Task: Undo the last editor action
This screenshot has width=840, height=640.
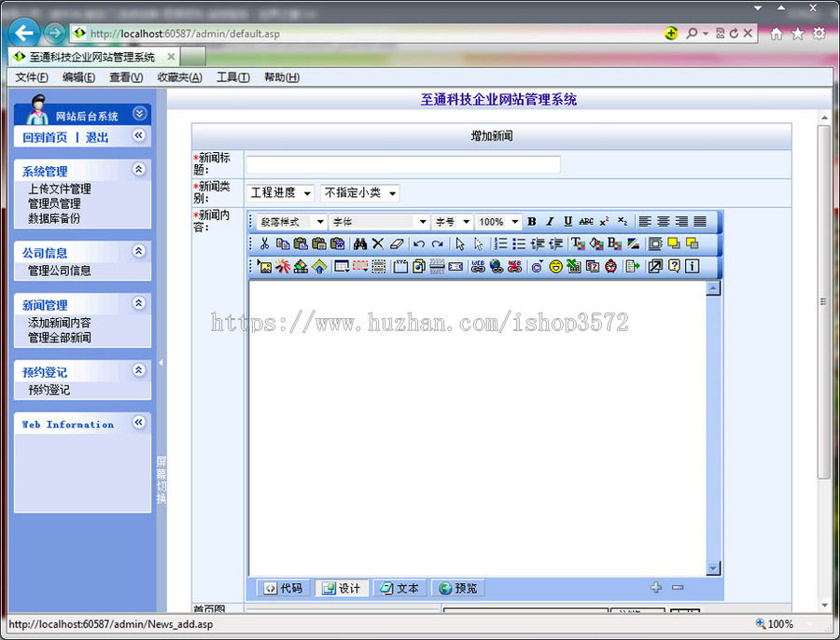Action: pyautogui.click(x=419, y=243)
